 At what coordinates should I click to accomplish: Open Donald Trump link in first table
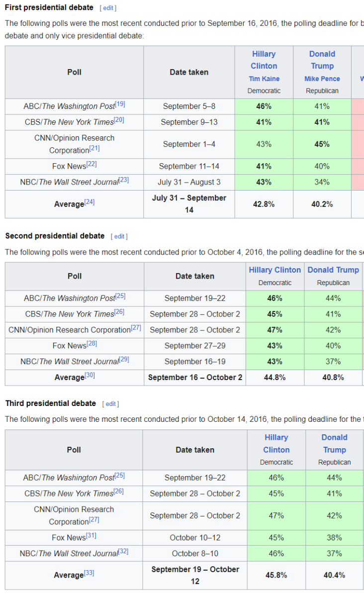click(322, 60)
